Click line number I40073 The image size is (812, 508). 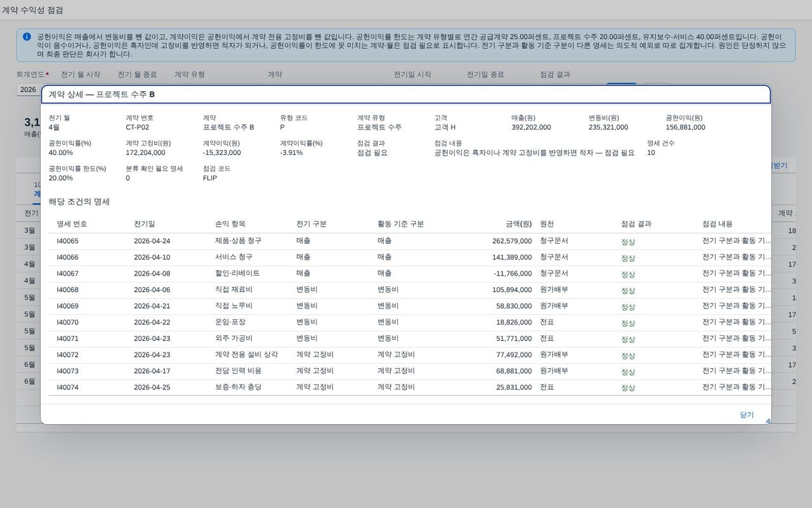point(68,371)
